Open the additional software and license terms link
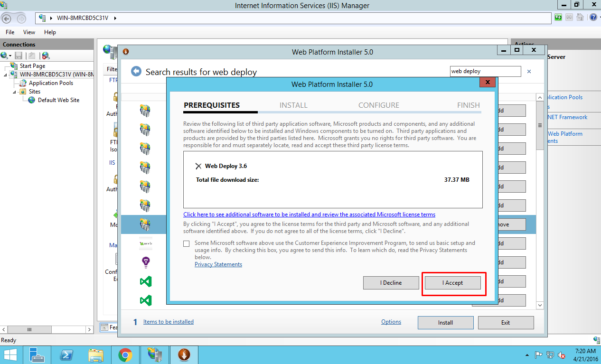The image size is (601, 364). [310, 215]
